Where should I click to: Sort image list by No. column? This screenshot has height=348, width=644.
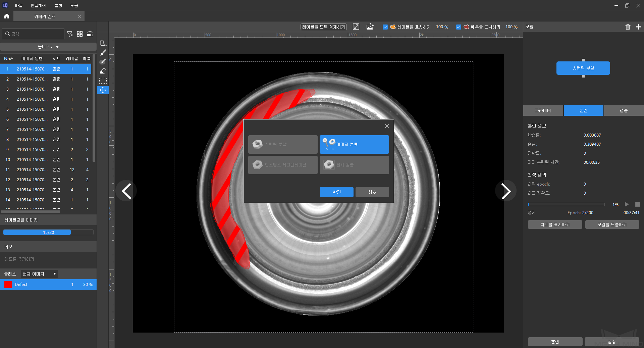coord(8,58)
